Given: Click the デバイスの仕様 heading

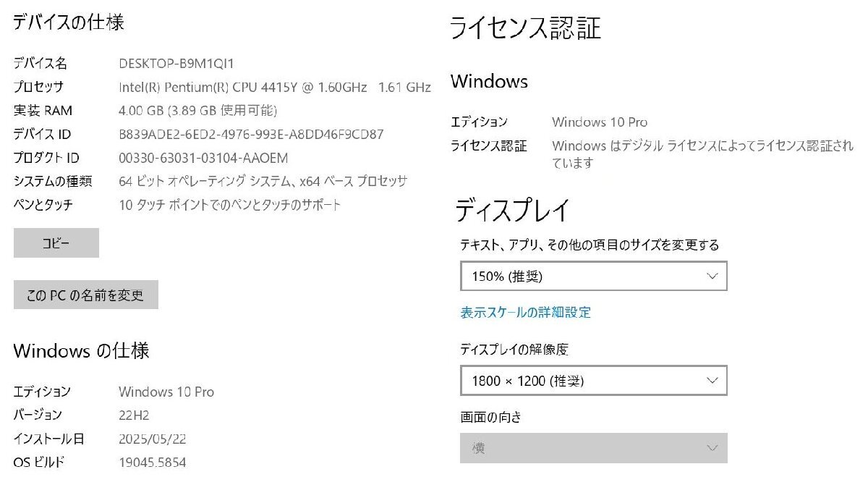Looking at the screenshot, I should tap(69, 23).
